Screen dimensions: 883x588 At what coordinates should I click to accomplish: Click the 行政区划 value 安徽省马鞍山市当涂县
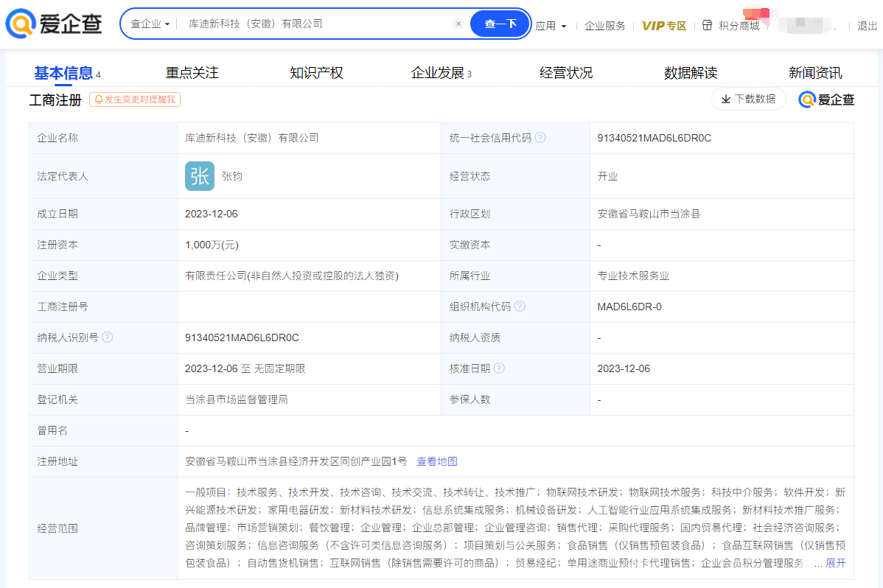click(x=649, y=214)
